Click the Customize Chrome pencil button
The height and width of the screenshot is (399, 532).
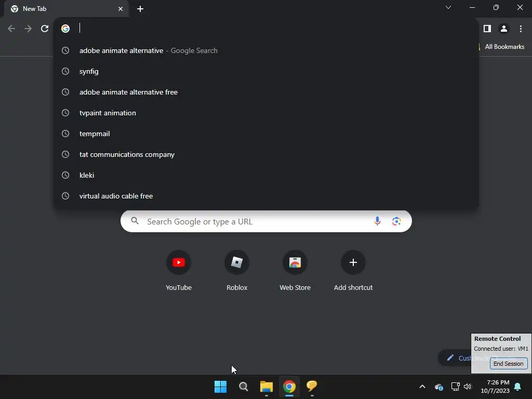(455, 358)
